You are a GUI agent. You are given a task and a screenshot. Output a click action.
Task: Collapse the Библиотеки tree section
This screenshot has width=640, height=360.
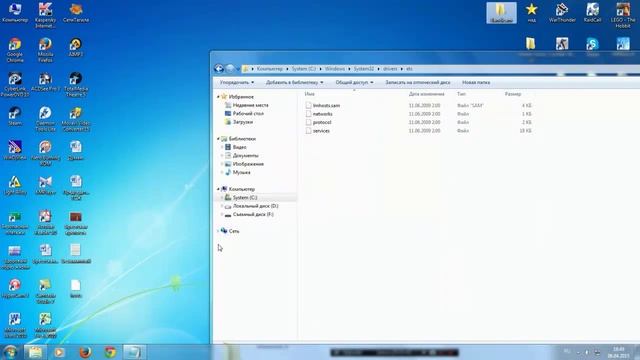pyautogui.click(x=218, y=139)
